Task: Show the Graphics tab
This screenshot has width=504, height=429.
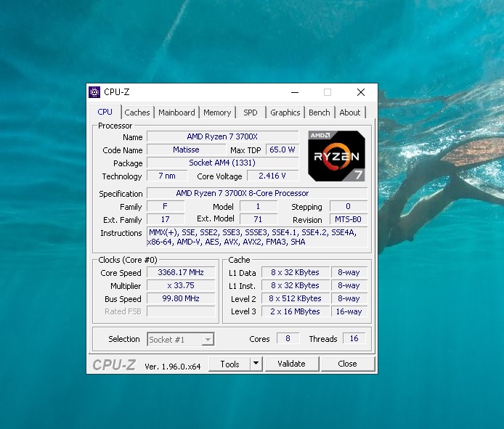Action: [285, 113]
